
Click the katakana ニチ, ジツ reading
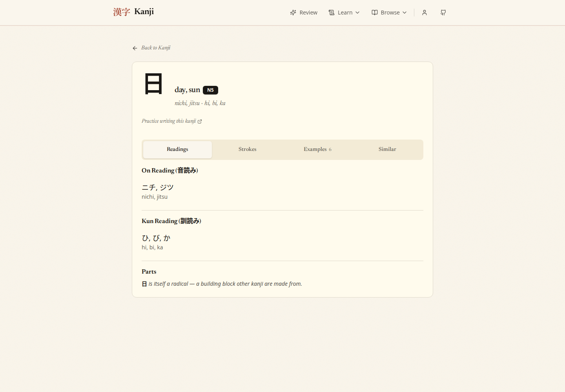click(158, 187)
